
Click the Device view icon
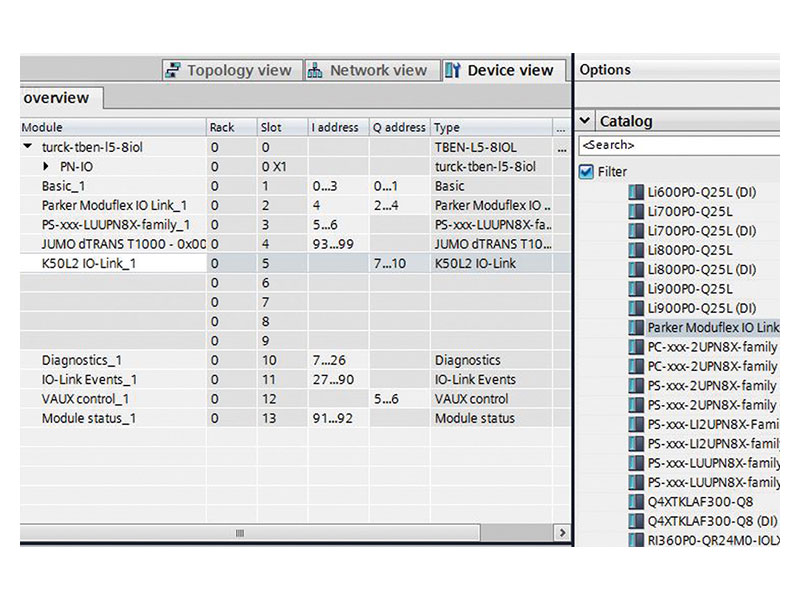(x=453, y=70)
